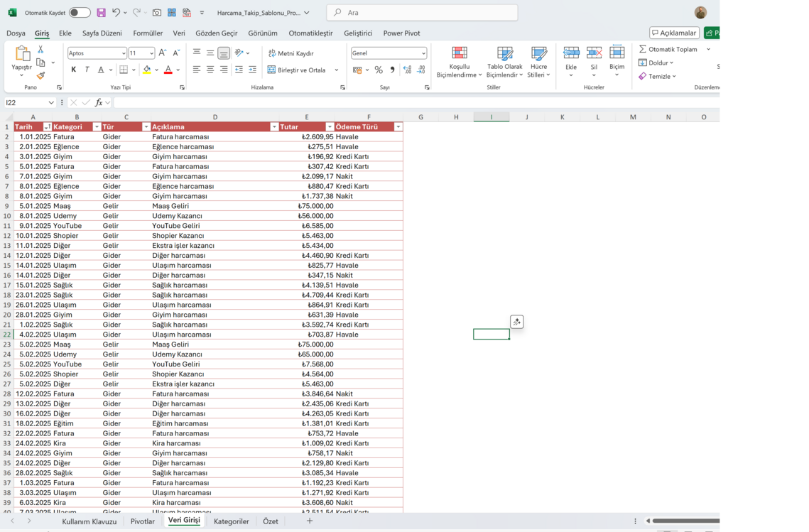Toggle top vertical alignment button
The width and height of the screenshot is (809, 532).
pos(197,53)
